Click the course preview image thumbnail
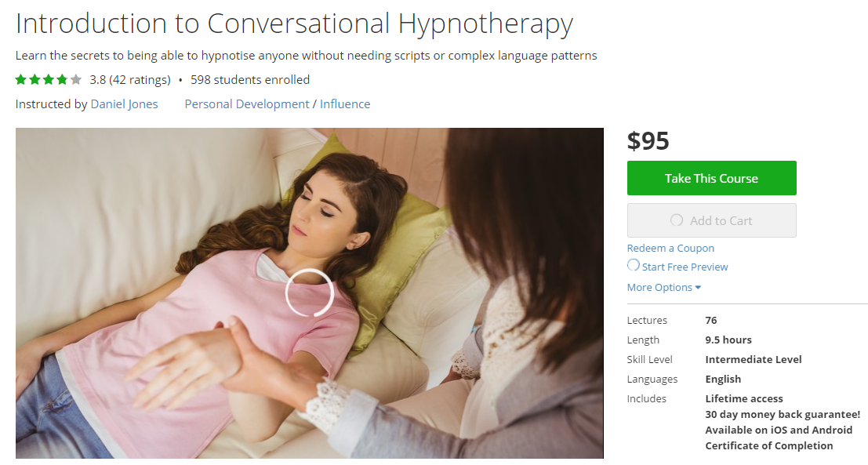The width and height of the screenshot is (868, 465). (x=310, y=293)
